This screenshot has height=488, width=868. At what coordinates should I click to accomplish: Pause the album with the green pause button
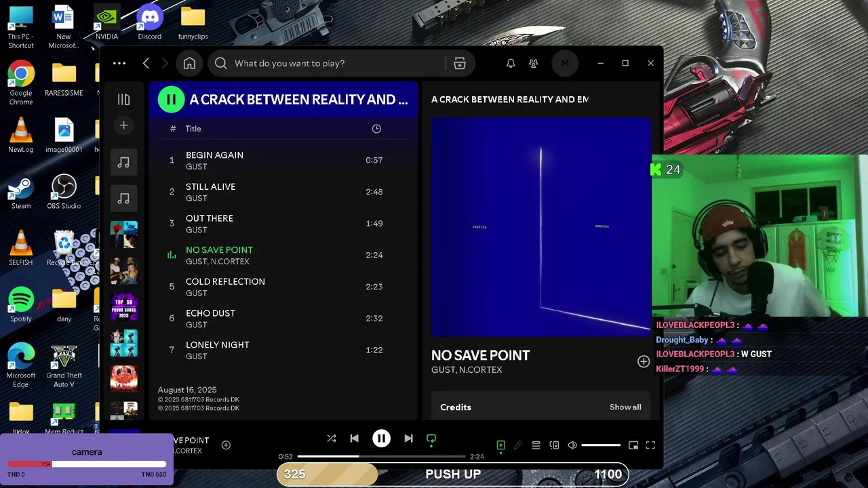click(x=171, y=100)
